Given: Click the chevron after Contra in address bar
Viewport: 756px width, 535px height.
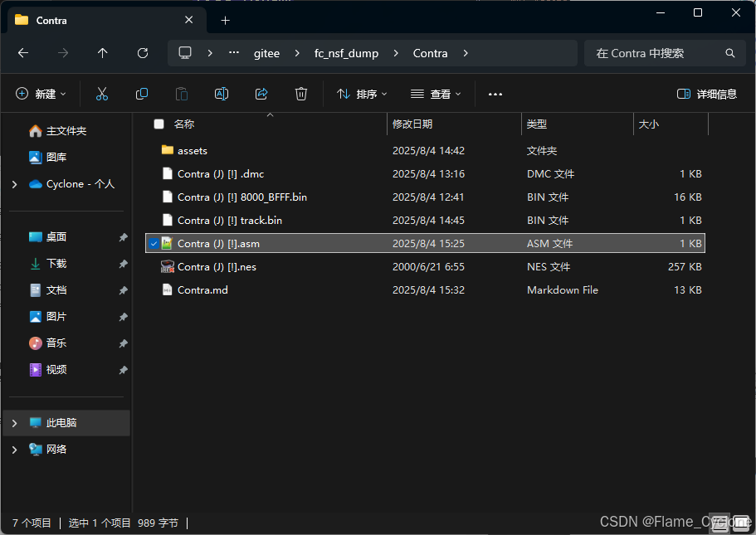Looking at the screenshot, I should [466, 53].
